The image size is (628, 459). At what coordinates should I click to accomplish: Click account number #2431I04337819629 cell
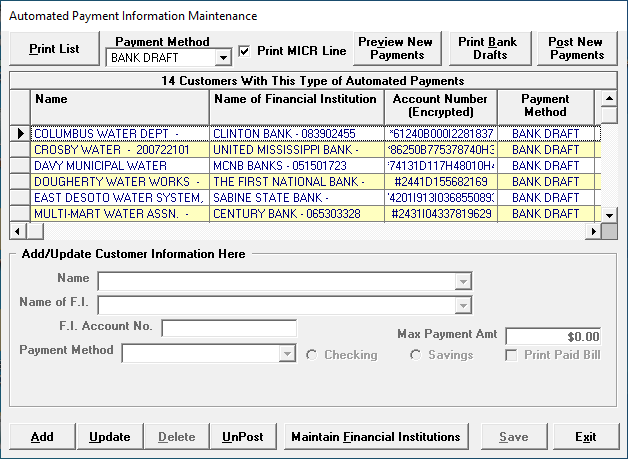(x=441, y=214)
